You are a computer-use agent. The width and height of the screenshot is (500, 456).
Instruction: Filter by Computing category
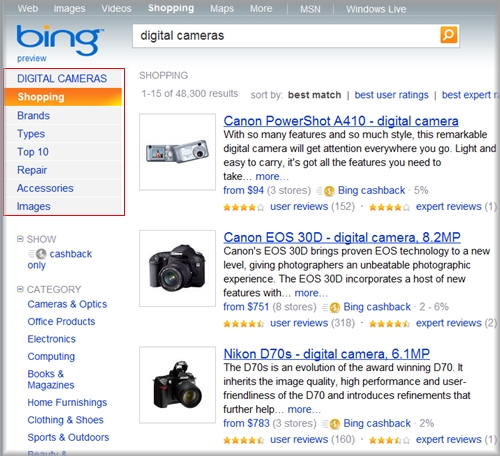51,356
